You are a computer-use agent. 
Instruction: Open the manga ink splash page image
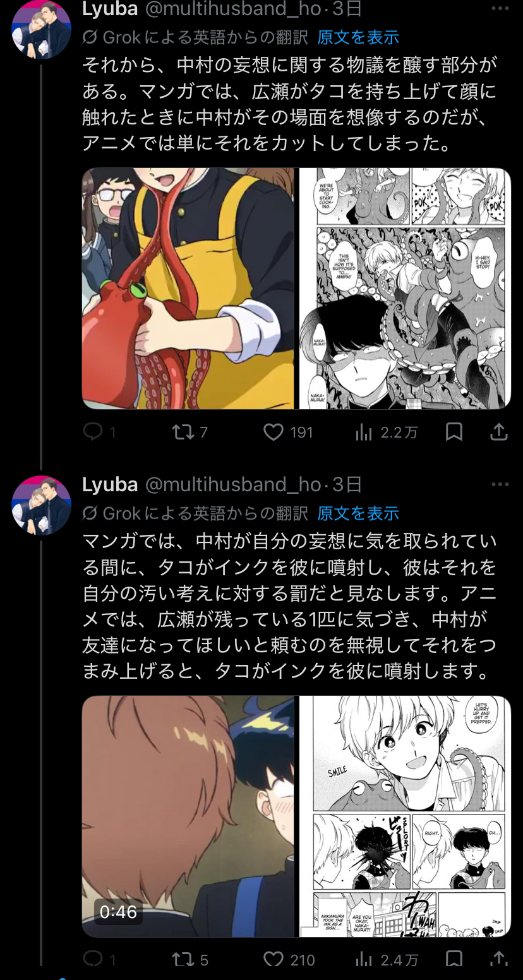tap(405, 816)
